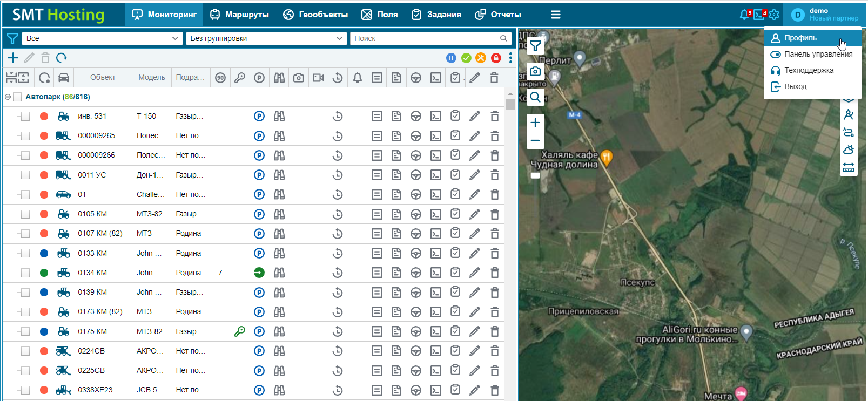868x401 pixels.
Task: Check the box for инв. 531
Action: click(25, 116)
